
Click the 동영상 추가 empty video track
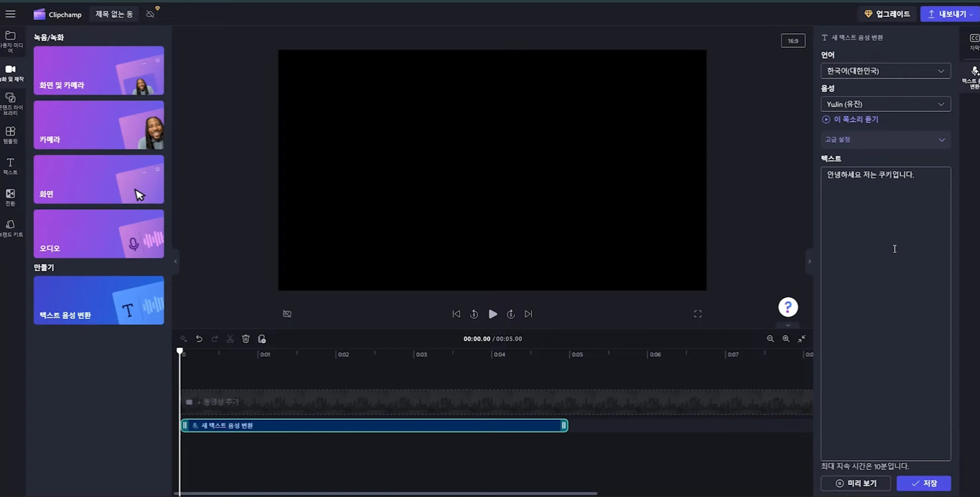[496, 402]
